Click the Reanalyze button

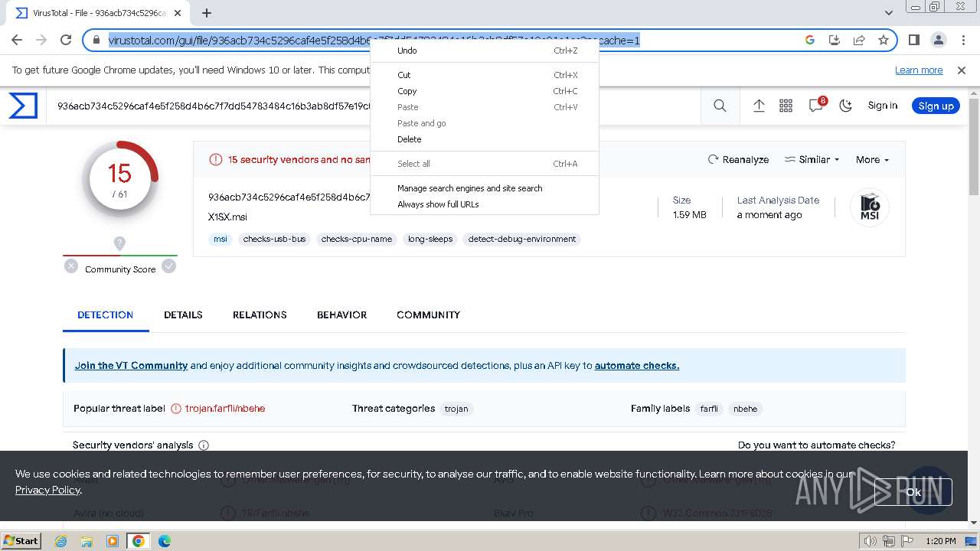pyautogui.click(x=738, y=159)
